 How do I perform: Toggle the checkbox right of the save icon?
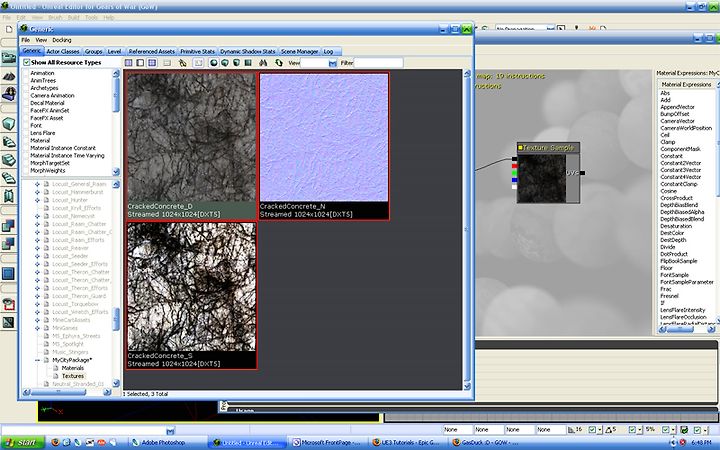click(x=698, y=430)
